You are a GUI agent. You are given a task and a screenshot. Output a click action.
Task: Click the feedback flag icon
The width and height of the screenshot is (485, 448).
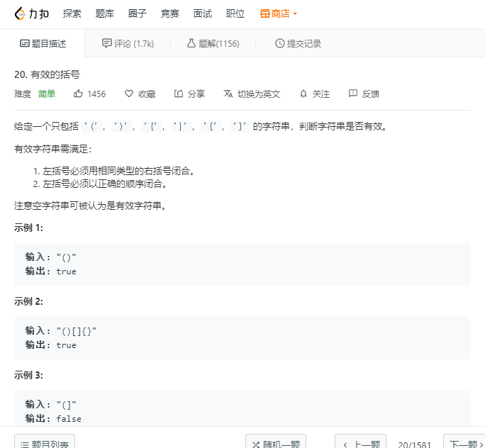pos(353,94)
